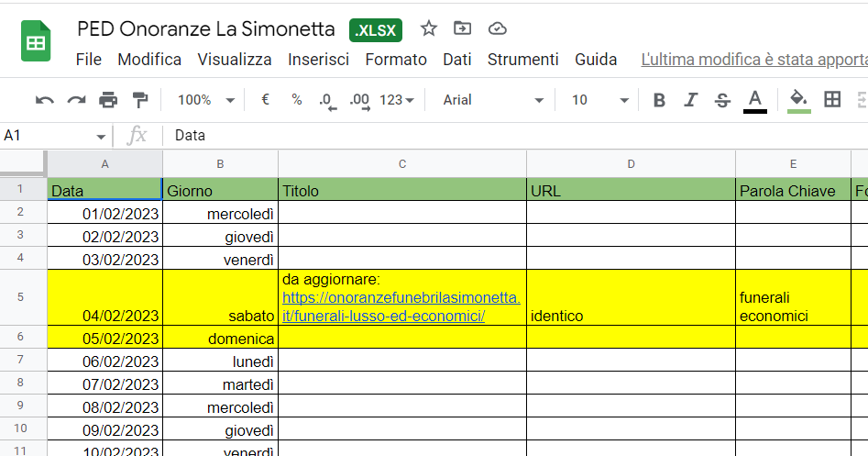Select cell with date 09/02/2023
The width and height of the screenshot is (868, 456).
(104, 428)
